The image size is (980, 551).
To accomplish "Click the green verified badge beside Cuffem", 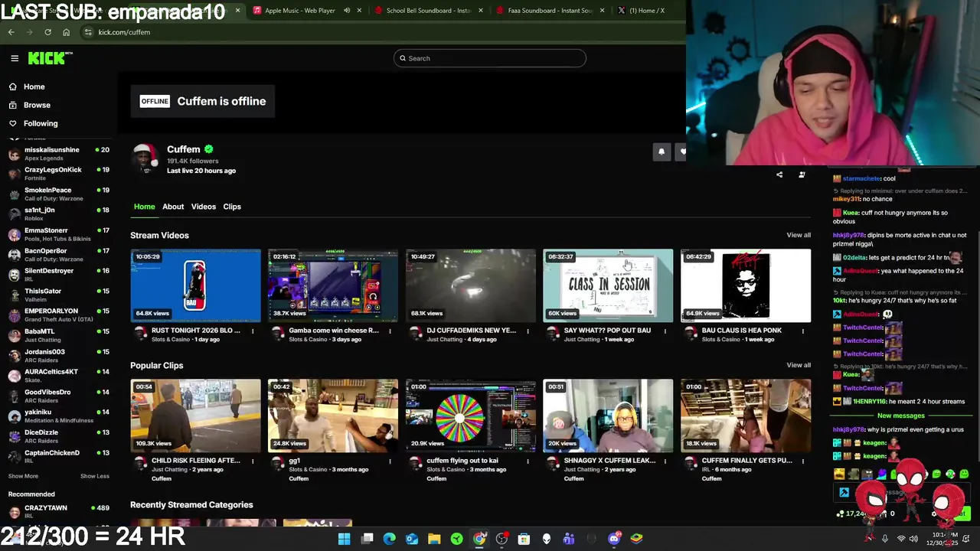I will click(208, 149).
